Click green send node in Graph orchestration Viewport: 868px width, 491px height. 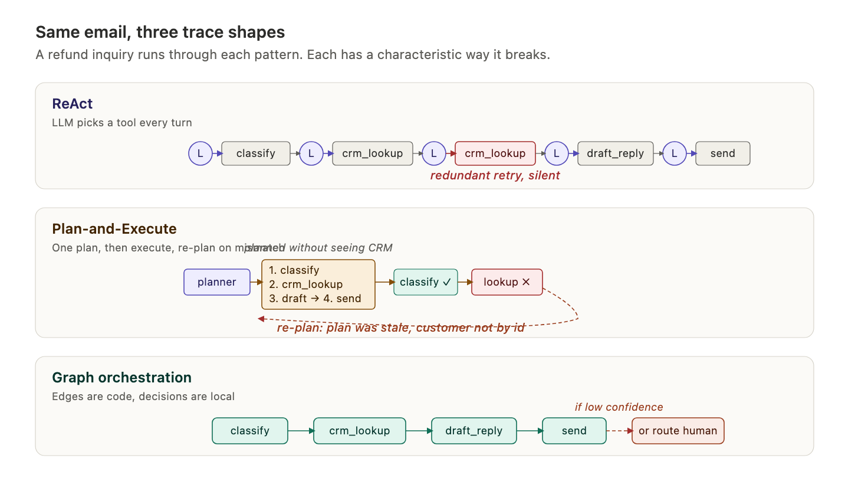(x=574, y=431)
